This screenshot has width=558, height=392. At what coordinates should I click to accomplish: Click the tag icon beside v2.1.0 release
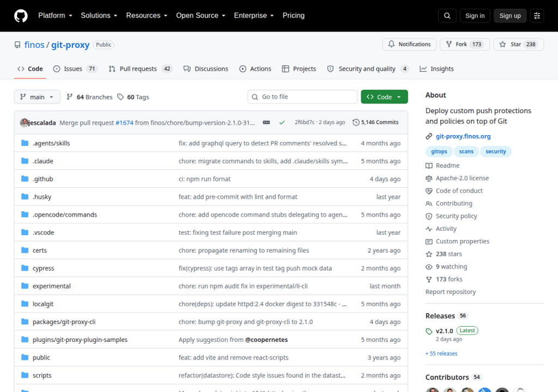[x=429, y=331]
